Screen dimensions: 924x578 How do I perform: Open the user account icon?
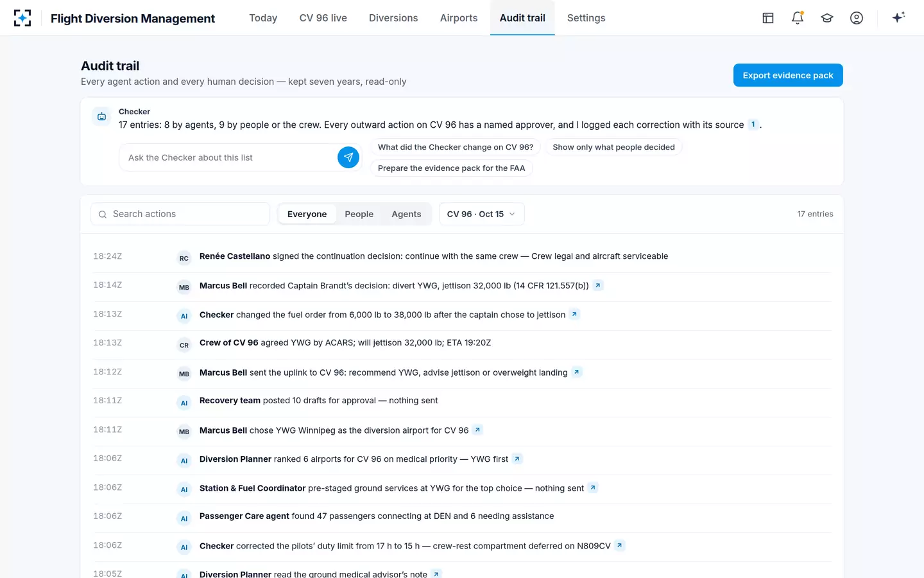pyautogui.click(x=857, y=18)
